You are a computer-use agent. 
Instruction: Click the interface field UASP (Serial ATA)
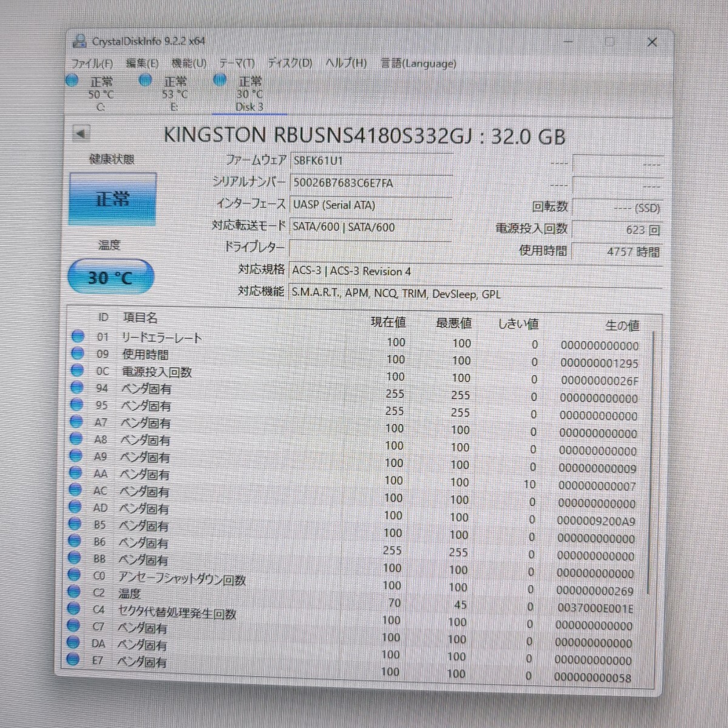click(371, 205)
